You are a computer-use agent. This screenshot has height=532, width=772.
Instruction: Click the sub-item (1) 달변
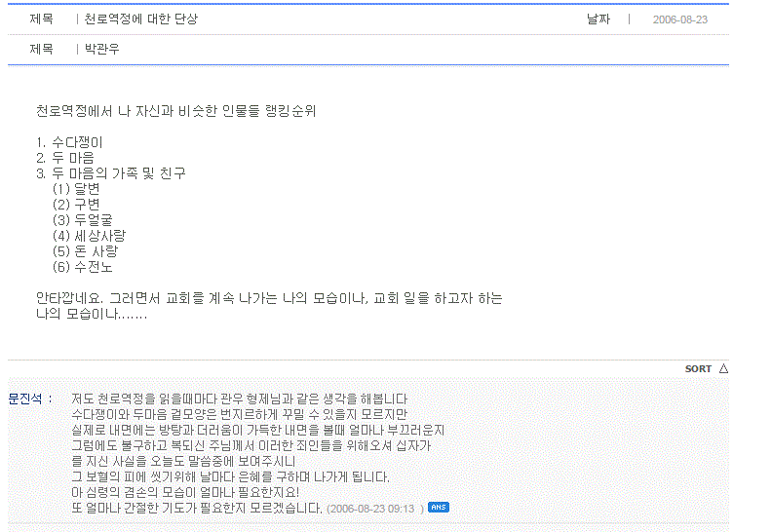tap(76, 189)
